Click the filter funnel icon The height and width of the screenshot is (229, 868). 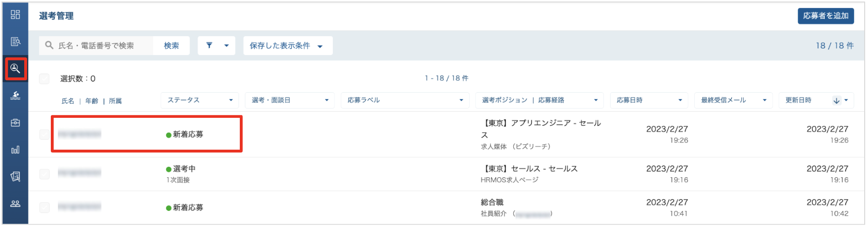point(209,46)
